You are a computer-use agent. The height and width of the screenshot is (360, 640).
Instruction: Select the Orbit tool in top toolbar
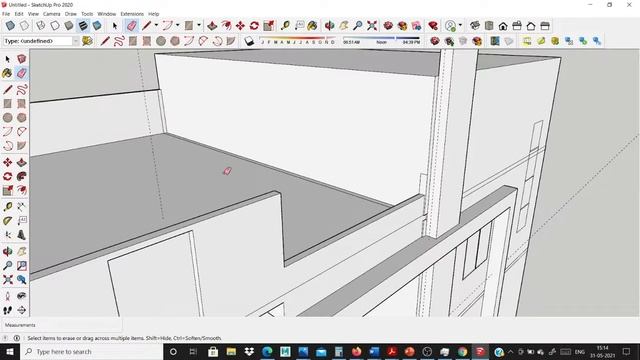[329, 26]
